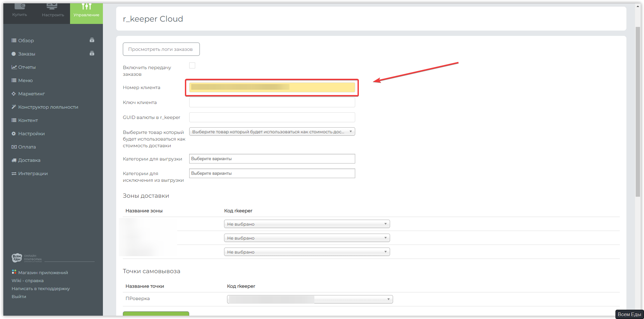Open Интеграции in the sidebar

click(33, 173)
